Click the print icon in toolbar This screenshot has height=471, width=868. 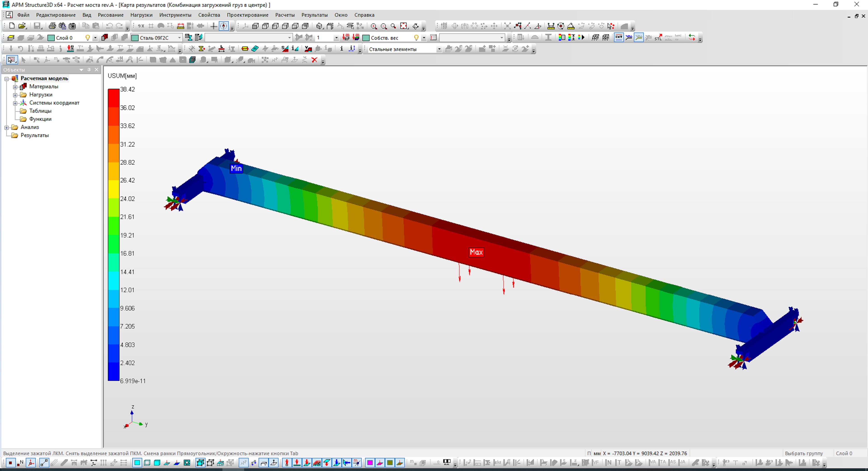pyautogui.click(x=52, y=26)
